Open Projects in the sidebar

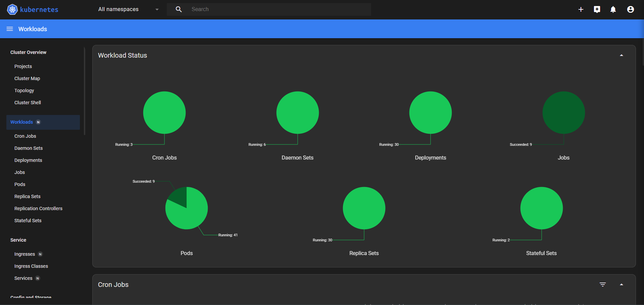pyautogui.click(x=23, y=66)
